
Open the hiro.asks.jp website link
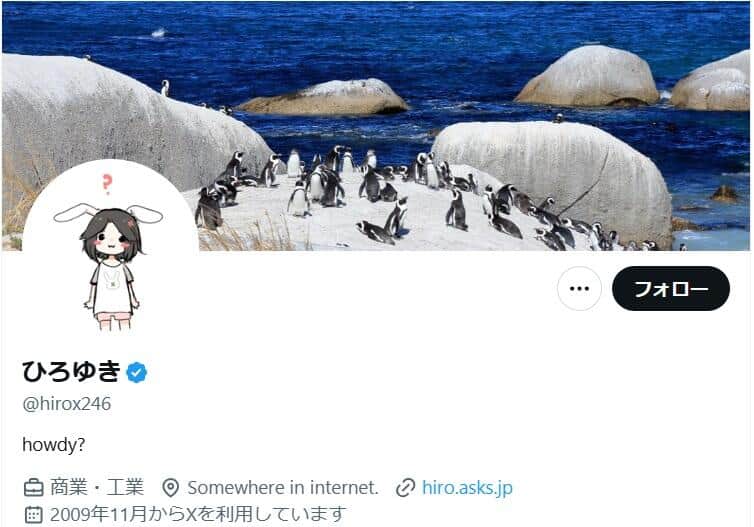[x=467, y=488]
